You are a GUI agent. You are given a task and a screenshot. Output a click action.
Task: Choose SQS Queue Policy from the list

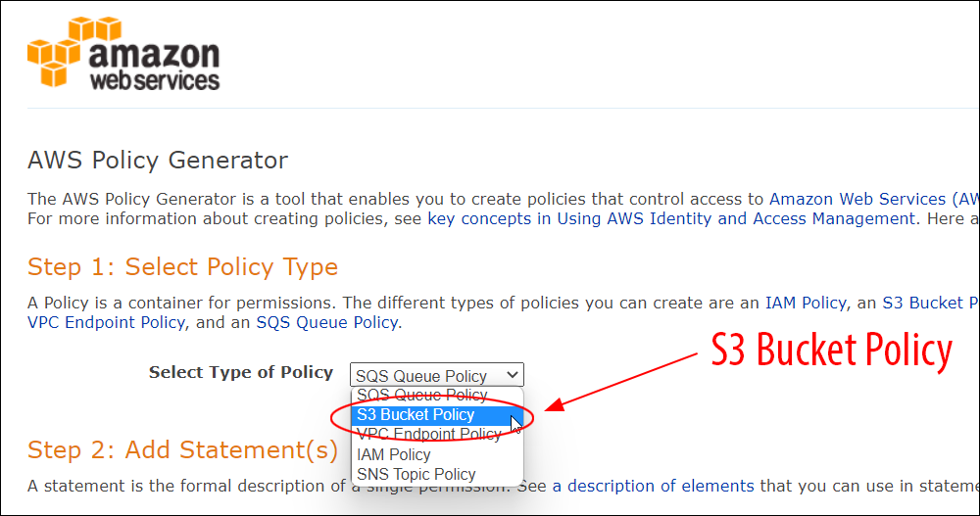click(437, 396)
